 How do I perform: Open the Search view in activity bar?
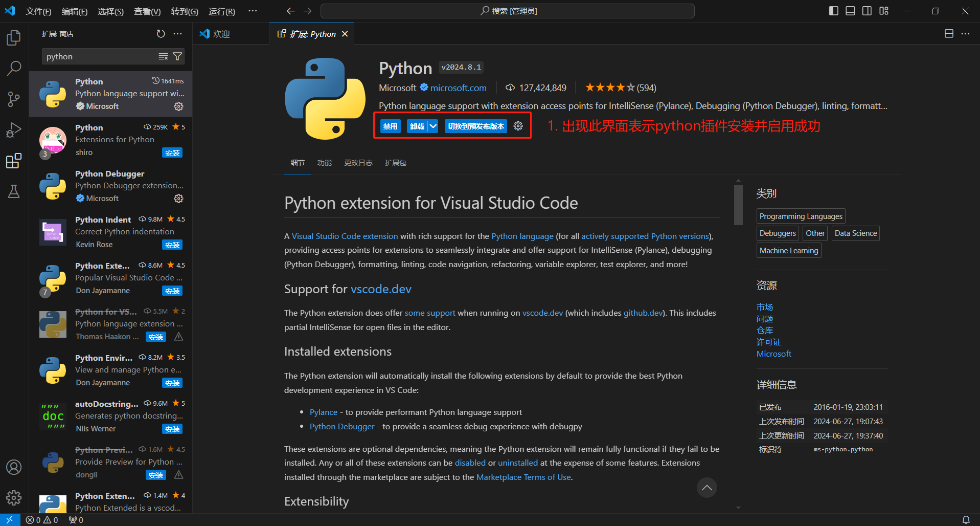pyautogui.click(x=14, y=68)
